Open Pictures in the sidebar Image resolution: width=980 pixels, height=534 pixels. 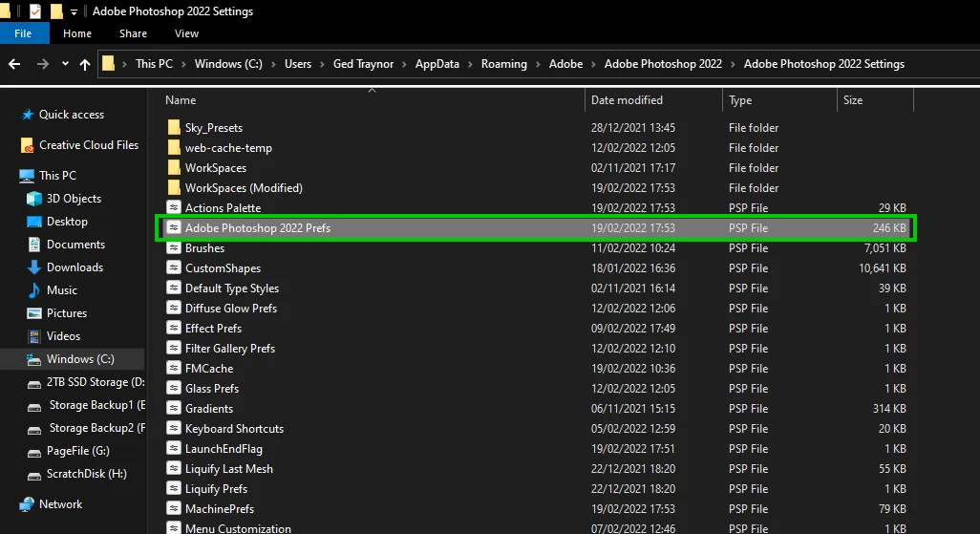[57, 313]
